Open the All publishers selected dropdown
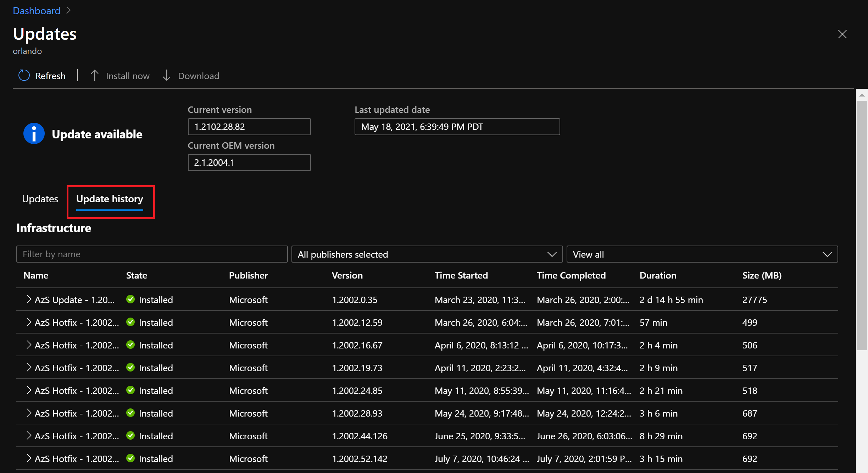The image size is (868, 473). click(x=427, y=254)
